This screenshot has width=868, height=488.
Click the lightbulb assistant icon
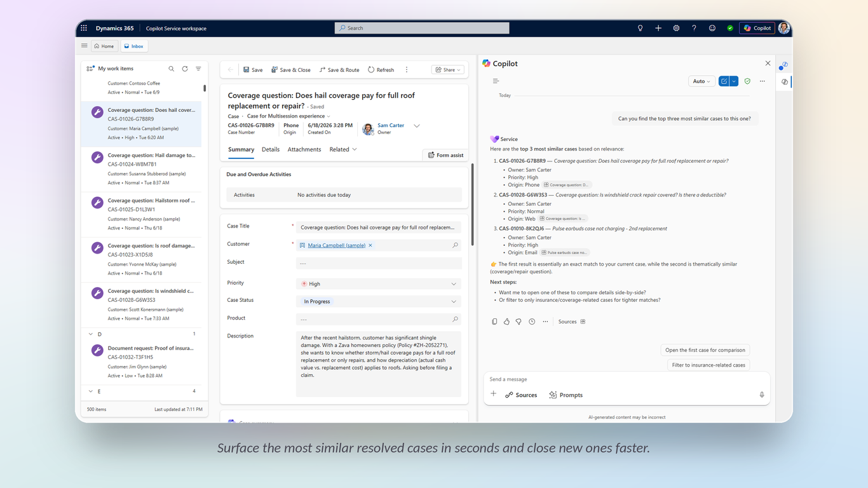click(x=641, y=28)
